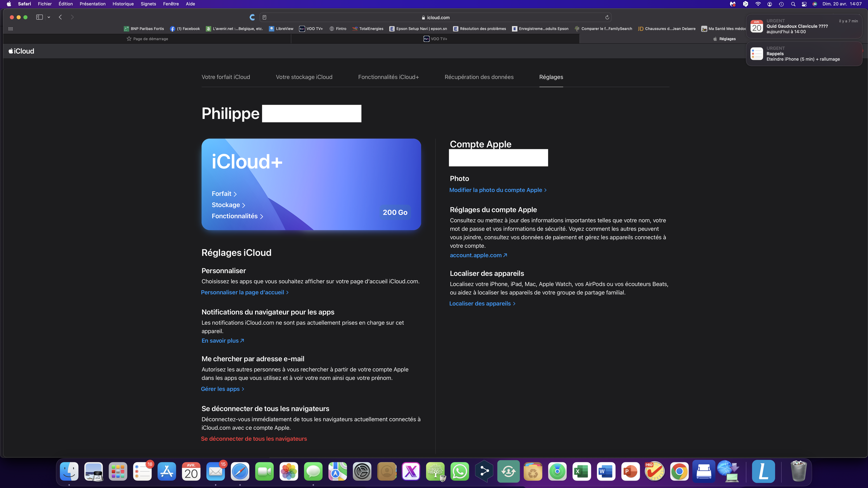Show the favorites grid icon
This screenshot has height=488, width=868.
point(11,29)
